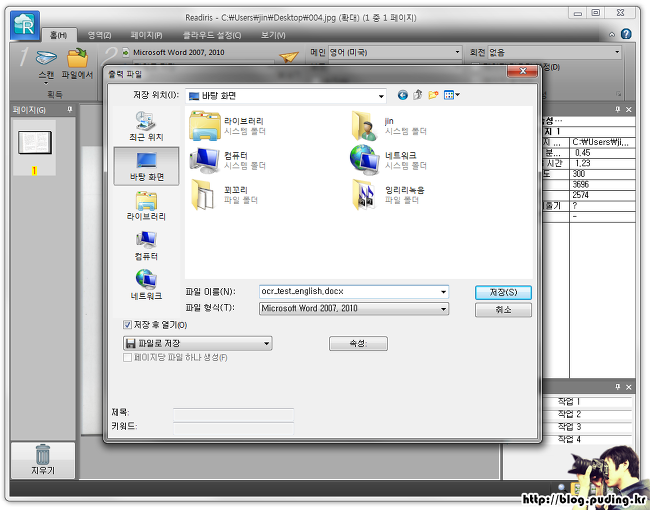
Task: Select Computer (컴퓨터) in places sidebar
Action: [146, 245]
